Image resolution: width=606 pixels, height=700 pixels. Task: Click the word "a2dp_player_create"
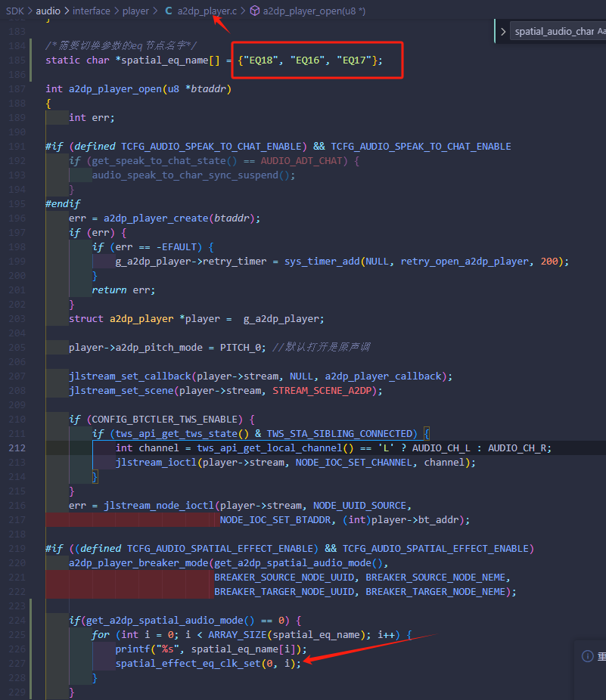coord(156,218)
